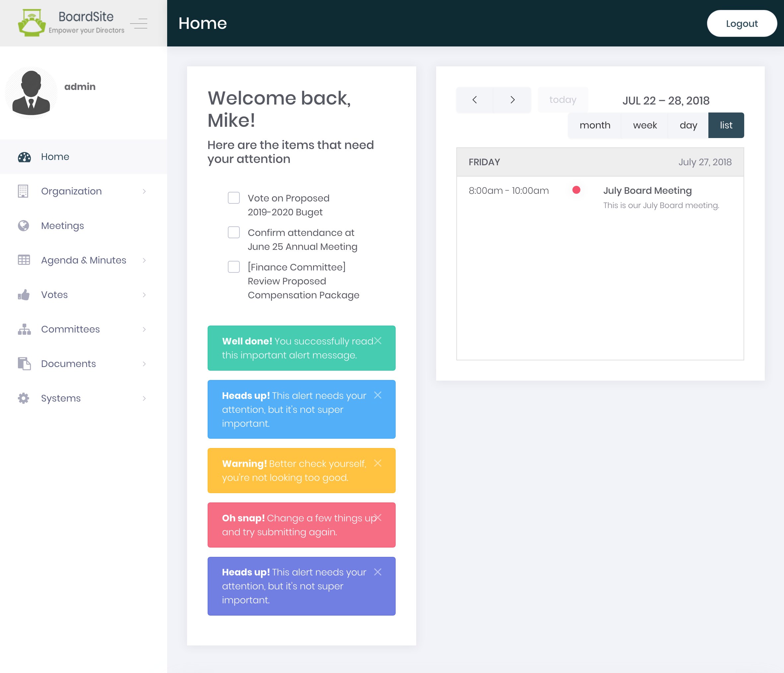Screen dimensions: 784x673
Task: Go to next calendar week arrow
Action: (512, 100)
